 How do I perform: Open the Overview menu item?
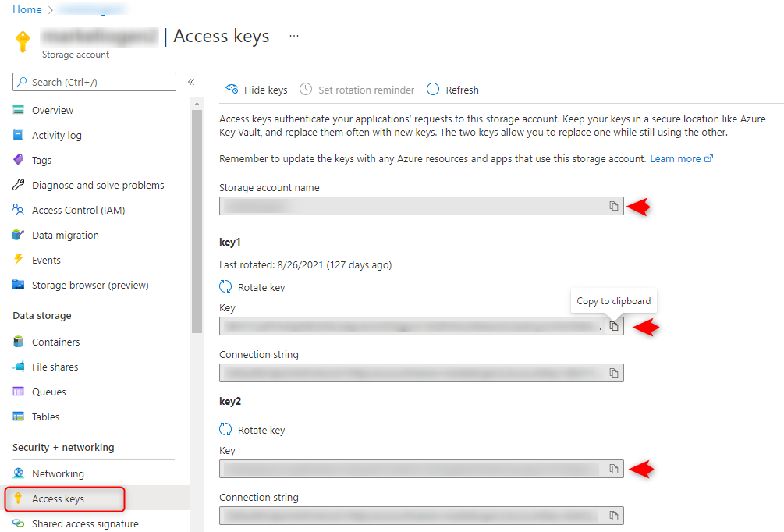click(52, 110)
